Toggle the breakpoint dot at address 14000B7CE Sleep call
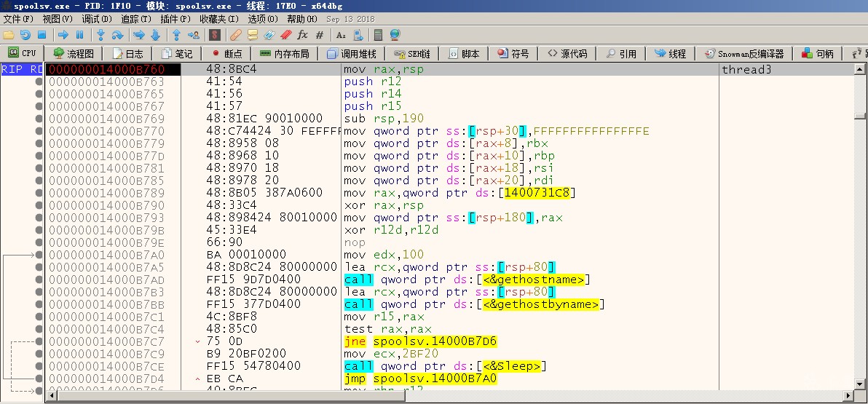868x404 pixels. click(x=39, y=366)
